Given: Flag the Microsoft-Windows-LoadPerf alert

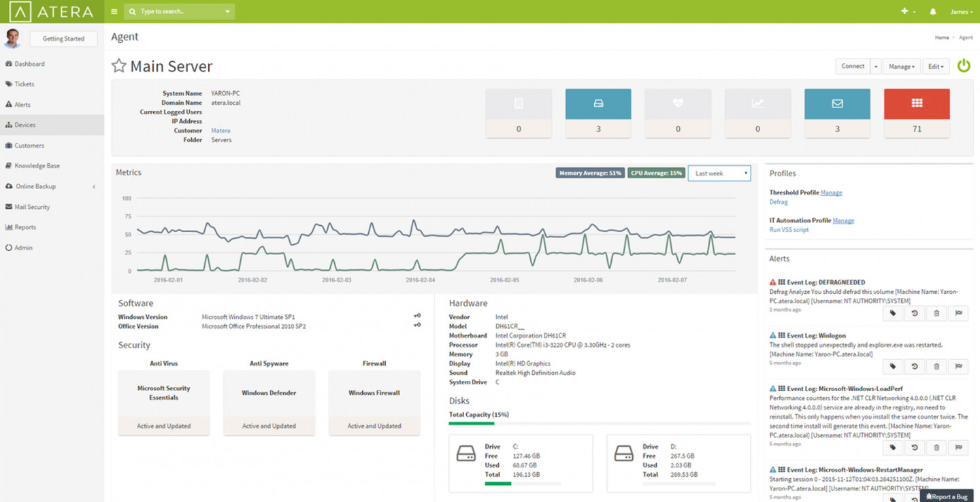Looking at the screenshot, I should click(x=958, y=448).
